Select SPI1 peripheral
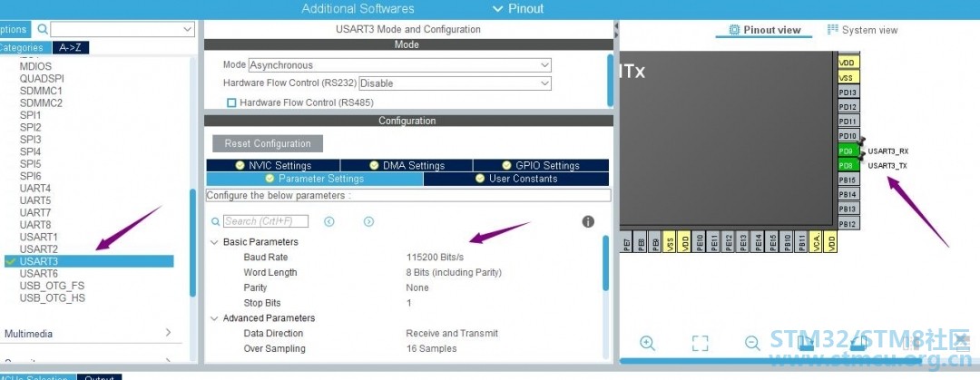 30,115
